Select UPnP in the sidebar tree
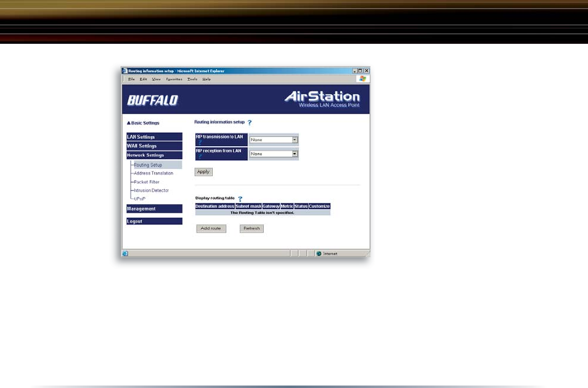Screen dimensions: 588x388 click(140, 199)
